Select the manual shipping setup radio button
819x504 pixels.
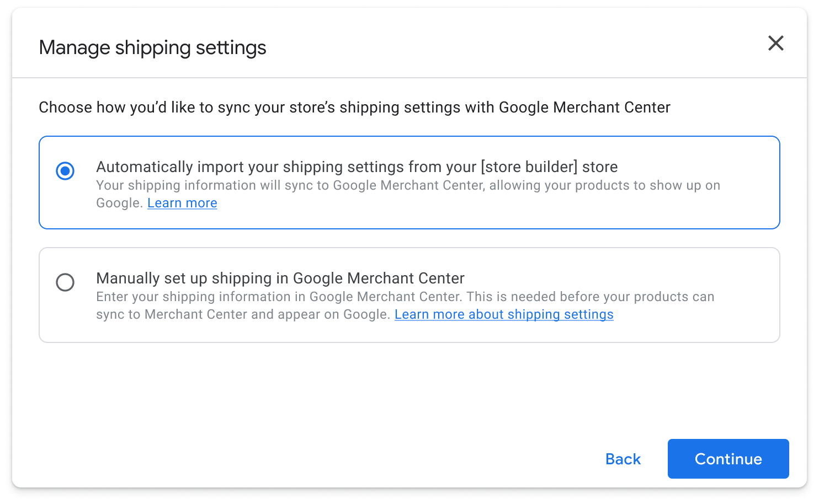click(65, 282)
